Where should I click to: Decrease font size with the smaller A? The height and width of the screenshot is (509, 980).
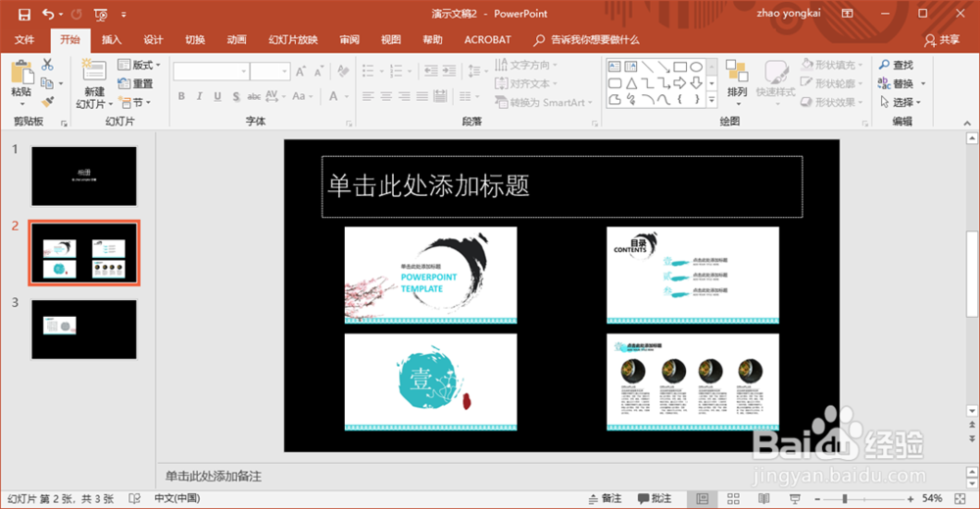click(319, 72)
